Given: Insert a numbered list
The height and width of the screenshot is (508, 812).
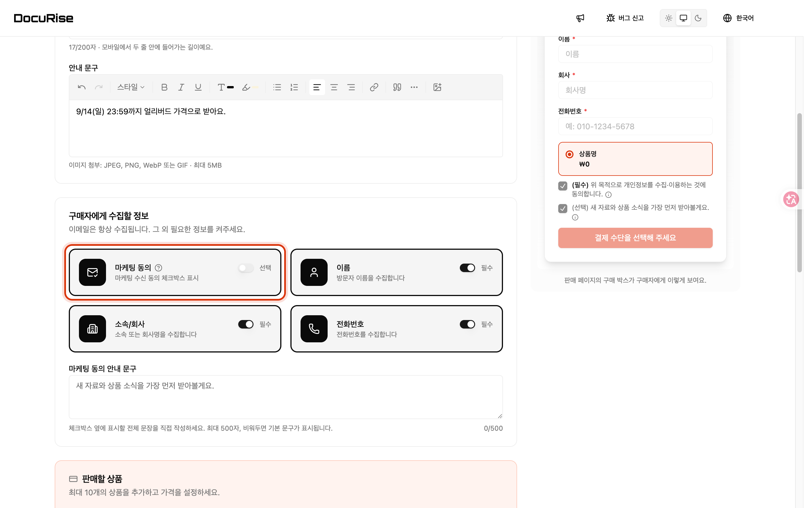Looking at the screenshot, I should 294,87.
